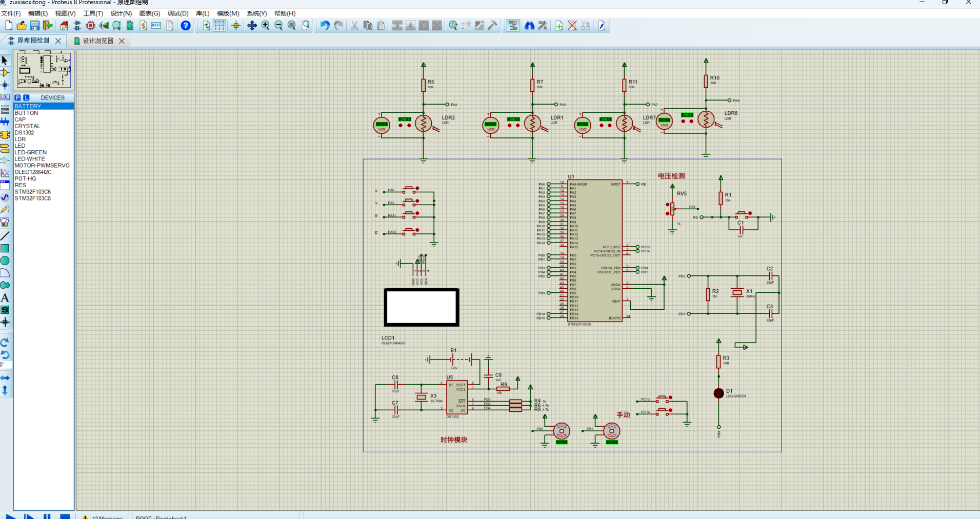Toggle the wire autorouter button
The height and width of the screenshot is (519, 980).
click(513, 26)
